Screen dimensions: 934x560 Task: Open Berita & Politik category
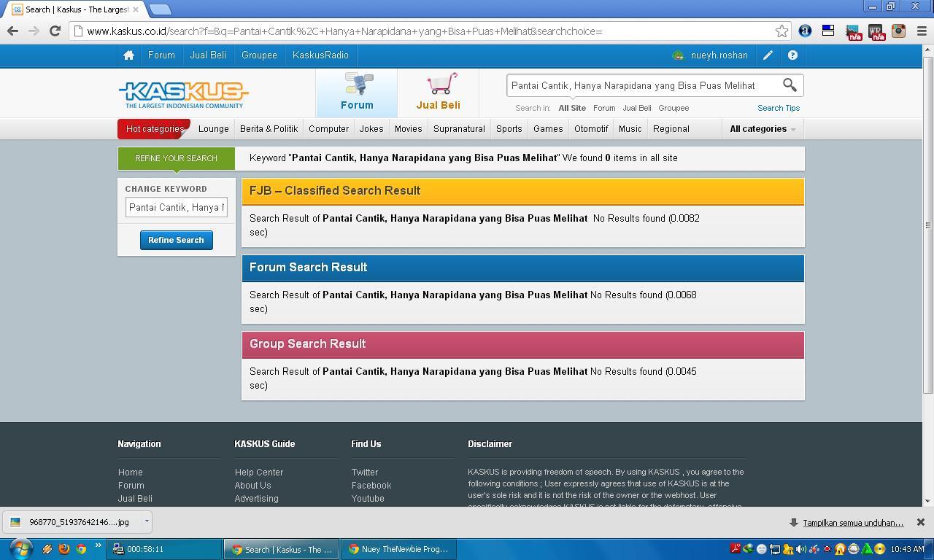(x=269, y=129)
